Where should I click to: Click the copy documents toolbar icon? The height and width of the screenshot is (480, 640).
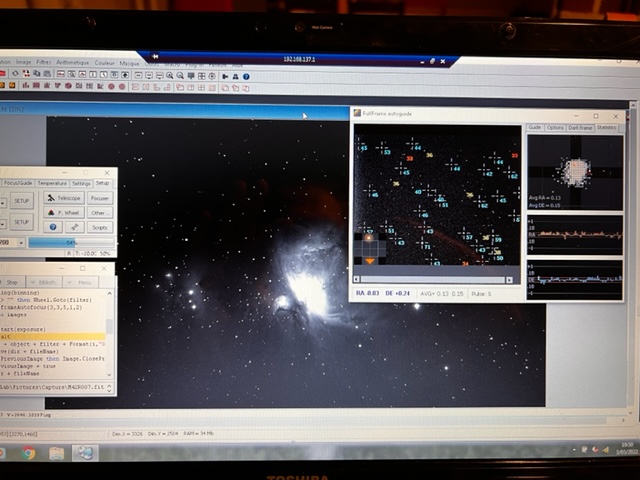(x=37, y=73)
